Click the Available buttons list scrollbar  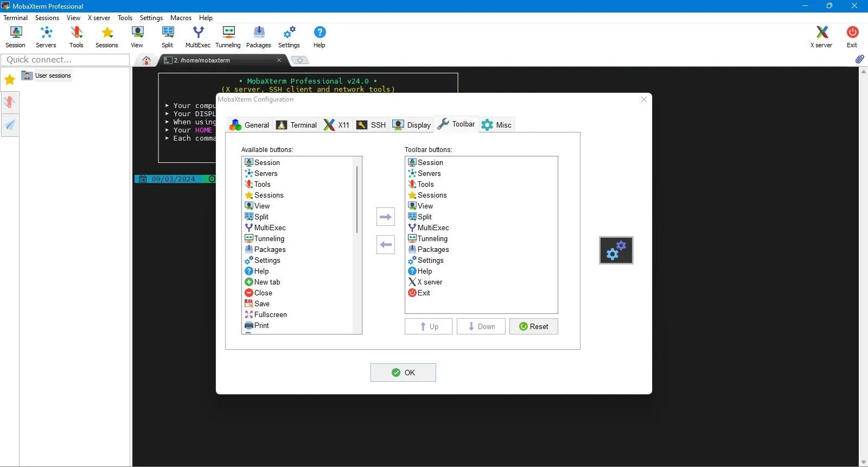click(357, 200)
